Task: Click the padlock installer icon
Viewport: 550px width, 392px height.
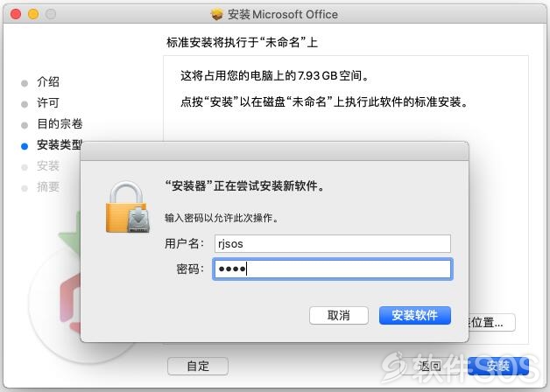Action: [x=128, y=206]
